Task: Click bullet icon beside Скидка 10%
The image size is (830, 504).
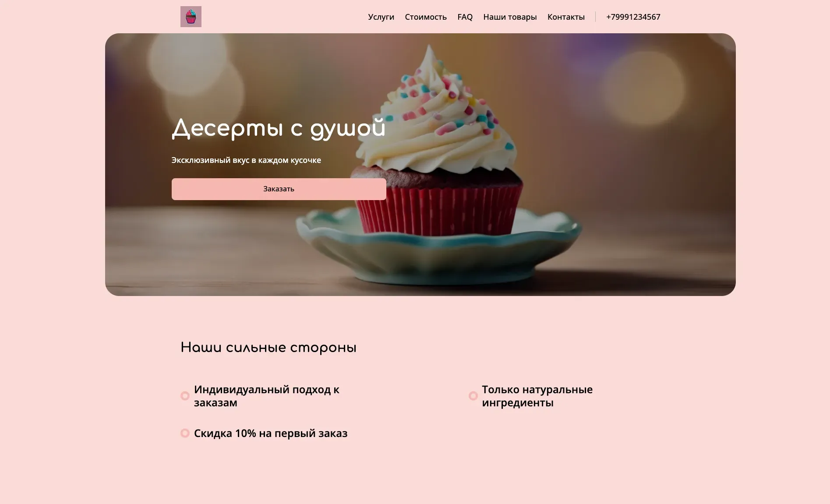Action: click(x=185, y=433)
